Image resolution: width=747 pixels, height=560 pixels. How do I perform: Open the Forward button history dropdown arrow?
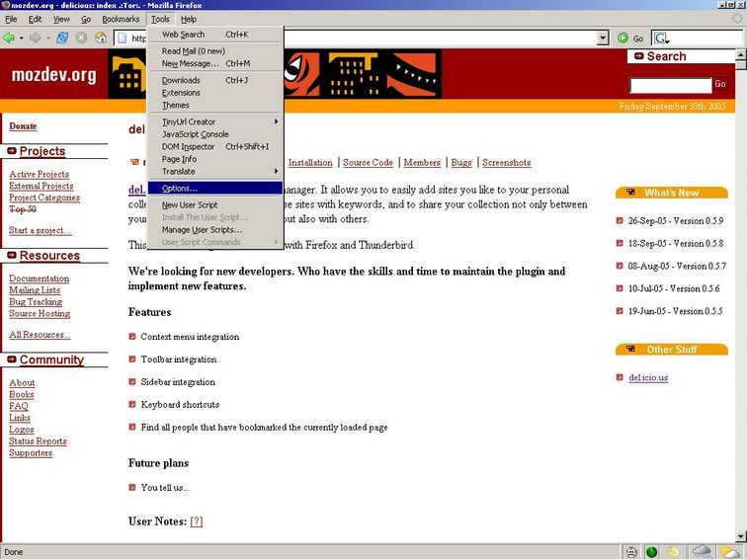(x=48, y=39)
